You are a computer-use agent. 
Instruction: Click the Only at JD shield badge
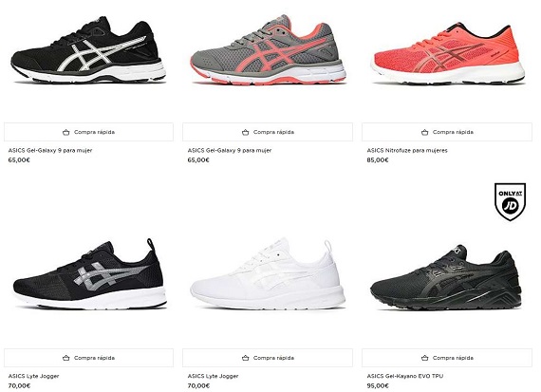pyautogui.click(x=510, y=201)
